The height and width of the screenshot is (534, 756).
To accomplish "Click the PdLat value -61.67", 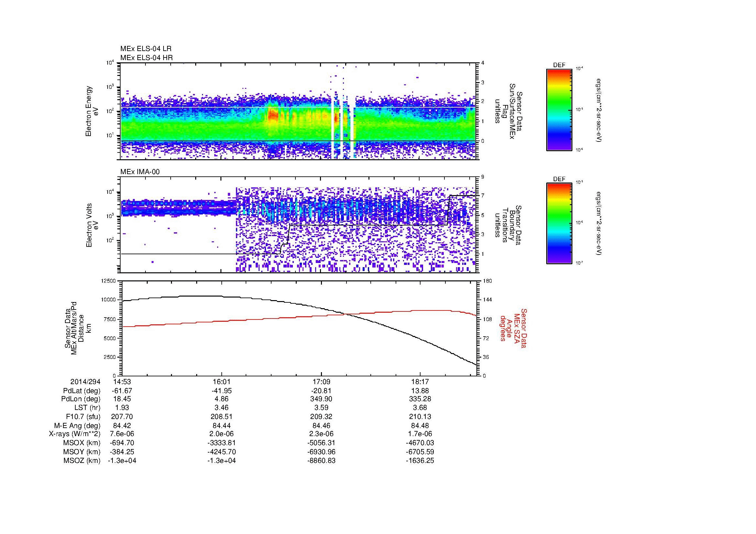I will coord(122,391).
